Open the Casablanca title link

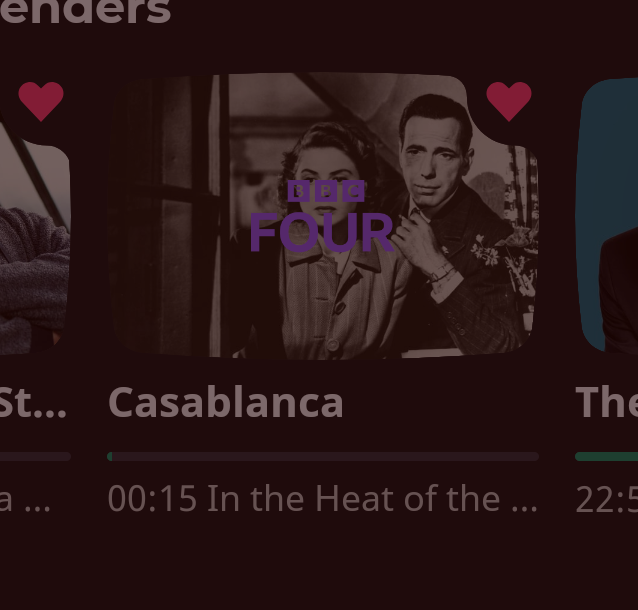[x=226, y=402]
